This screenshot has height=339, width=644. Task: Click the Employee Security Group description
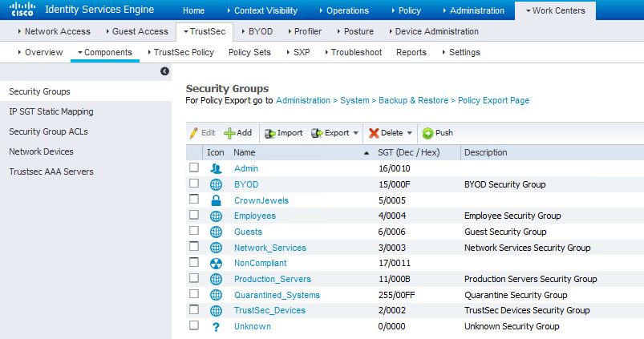pyautogui.click(x=512, y=216)
